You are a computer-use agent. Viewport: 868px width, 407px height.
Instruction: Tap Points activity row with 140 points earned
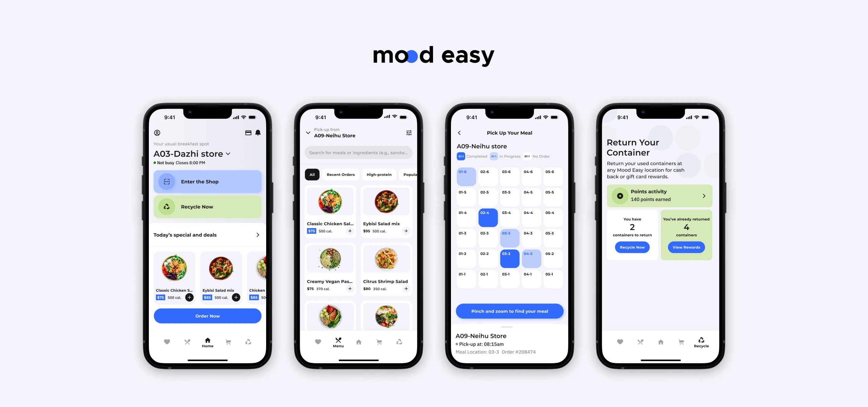click(659, 195)
